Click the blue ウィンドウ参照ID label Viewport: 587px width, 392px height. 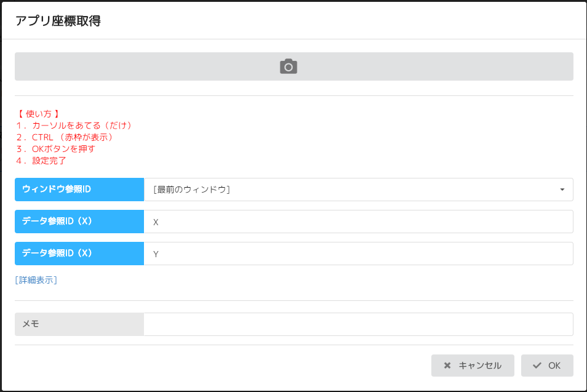(79, 190)
